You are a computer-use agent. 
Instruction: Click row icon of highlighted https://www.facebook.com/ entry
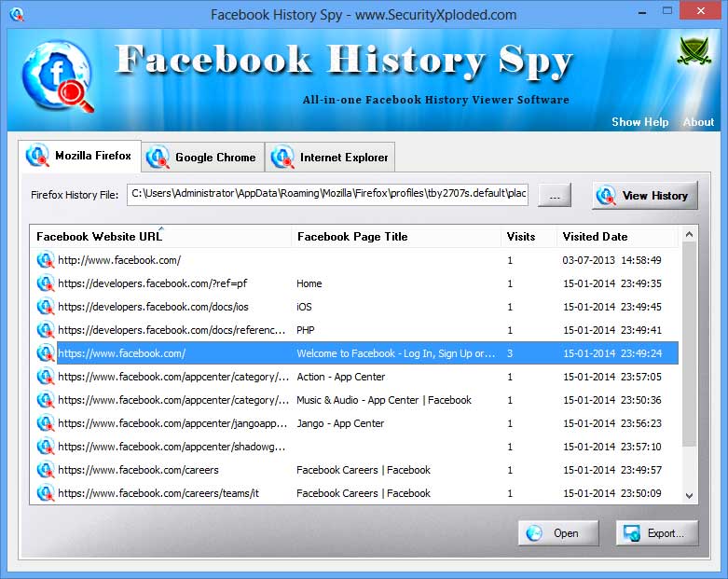click(46, 353)
